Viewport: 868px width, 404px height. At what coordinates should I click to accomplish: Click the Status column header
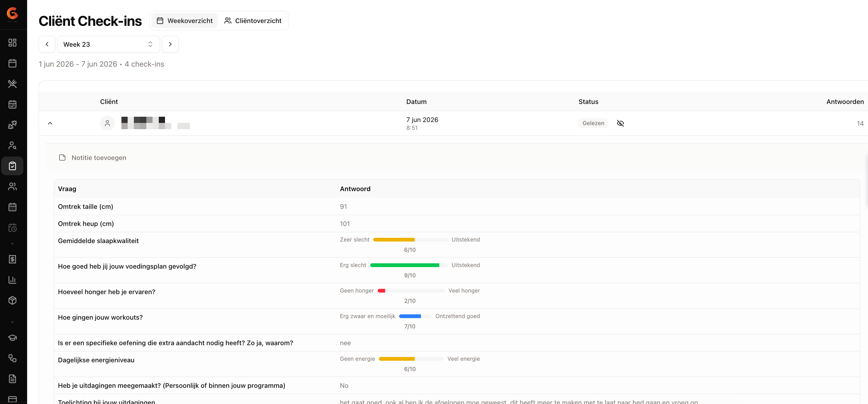588,102
